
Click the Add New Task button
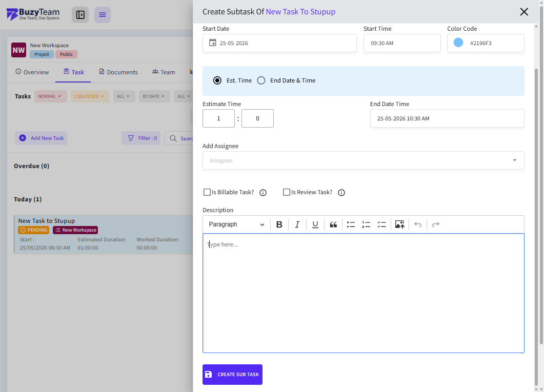41,138
